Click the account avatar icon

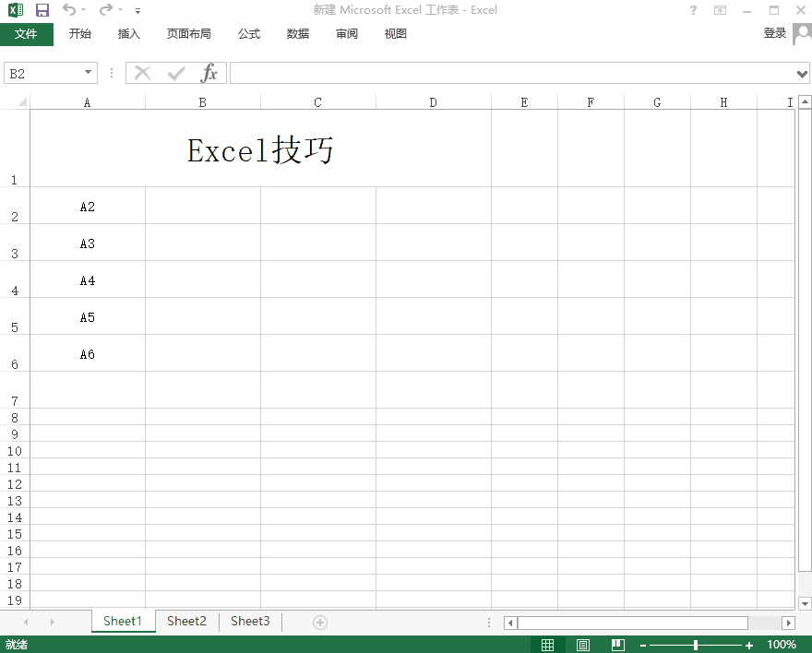click(802, 35)
